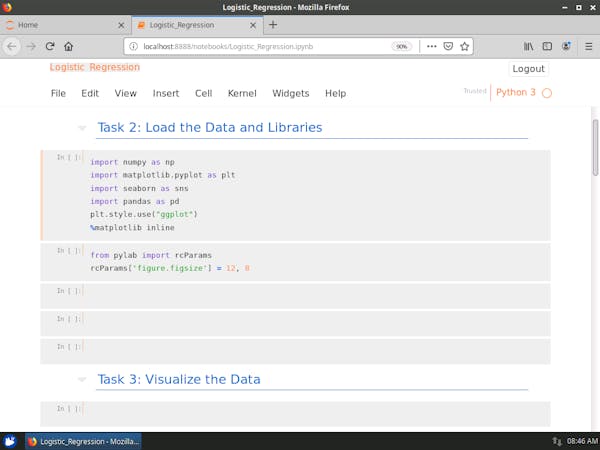Open the Firefox hamburger menu
Screen dimensions: 600x450
coord(589,46)
